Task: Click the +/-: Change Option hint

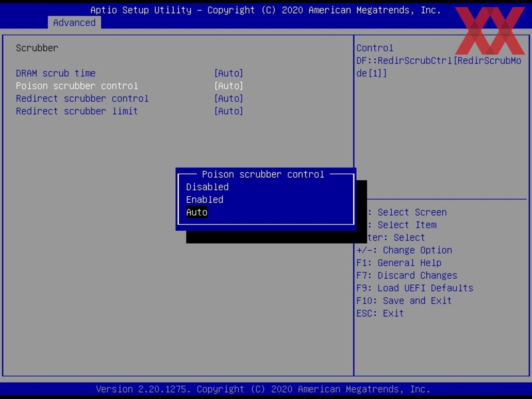Action: click(x=404, y=250)
